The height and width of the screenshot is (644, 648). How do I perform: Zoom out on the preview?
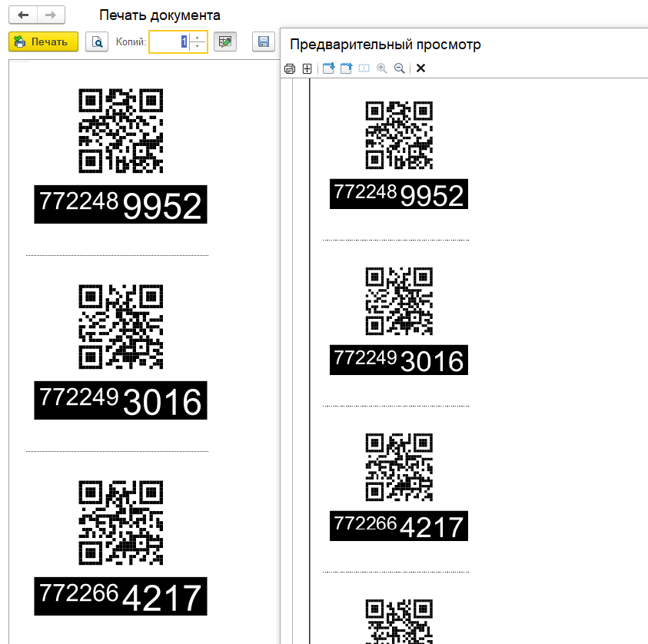(x=399, y=68)
